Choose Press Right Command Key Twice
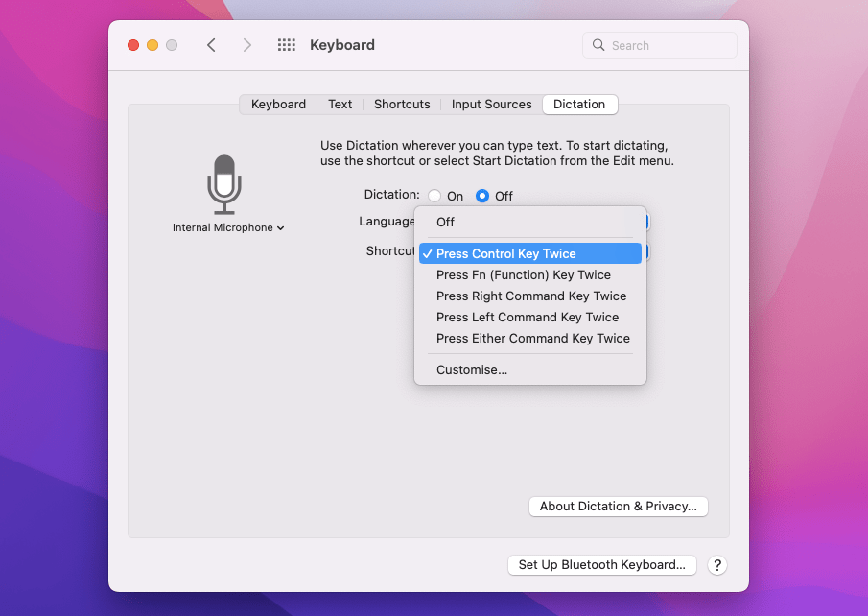The height and width of the screenshot is (616, 868). [x=530, y=296]
